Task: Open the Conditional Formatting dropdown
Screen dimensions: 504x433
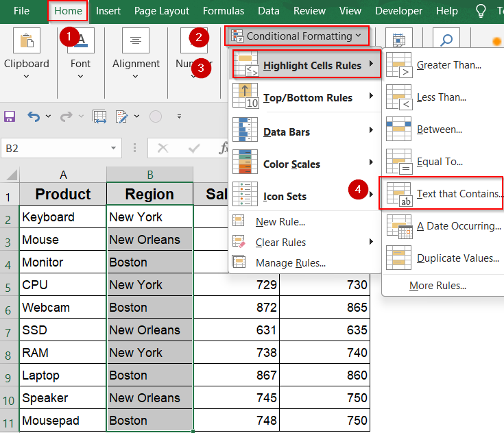Action: (297, 36)
